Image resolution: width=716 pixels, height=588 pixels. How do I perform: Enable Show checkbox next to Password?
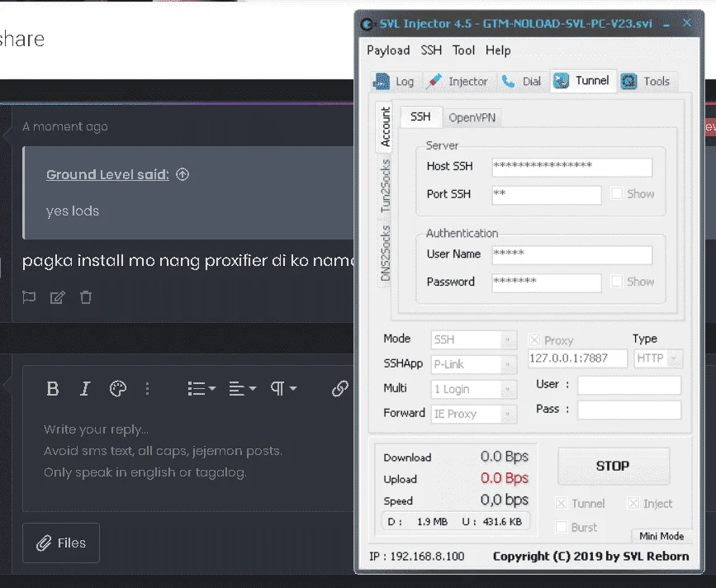pos(616,282)
